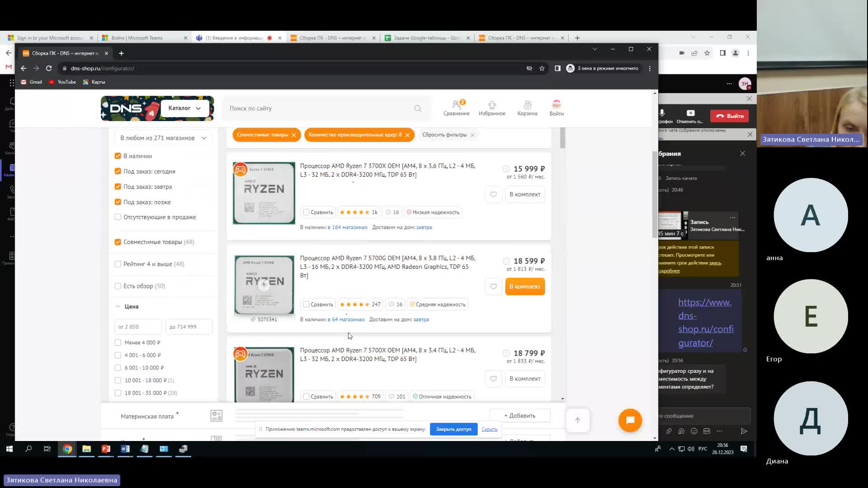Click the Добавить button for Материнская плата

[x=520, y=416]
